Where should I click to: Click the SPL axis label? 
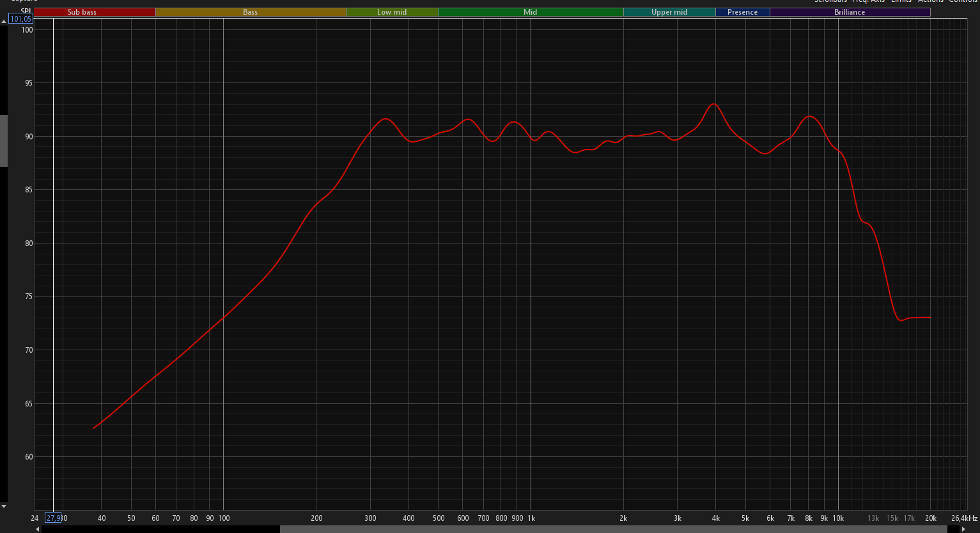pos(26,11)
